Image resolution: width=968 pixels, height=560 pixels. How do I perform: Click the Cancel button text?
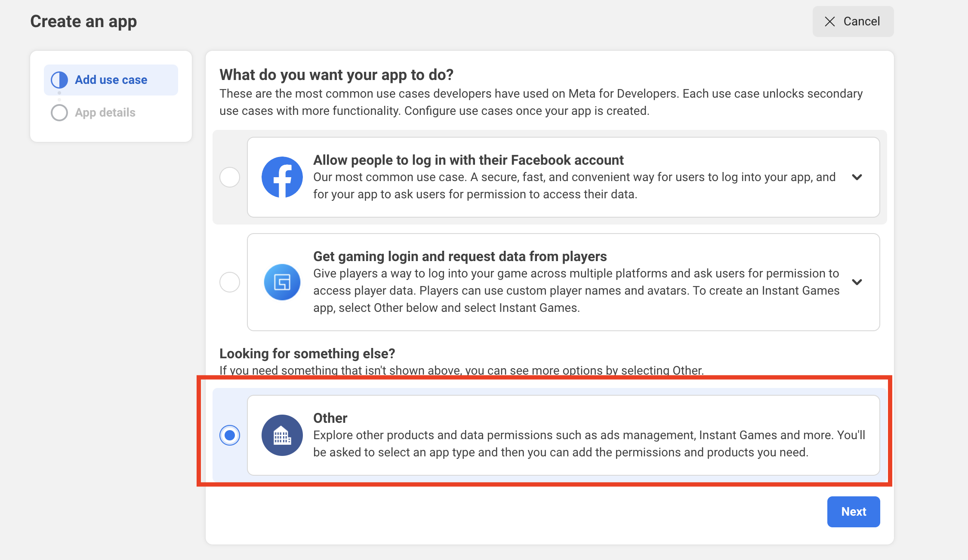[x=861, y=22]
